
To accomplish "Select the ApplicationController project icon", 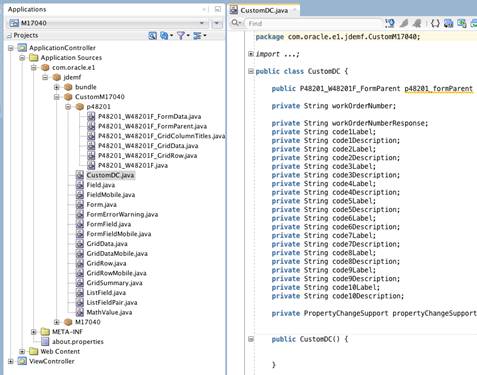I will (x=22, y=48).
